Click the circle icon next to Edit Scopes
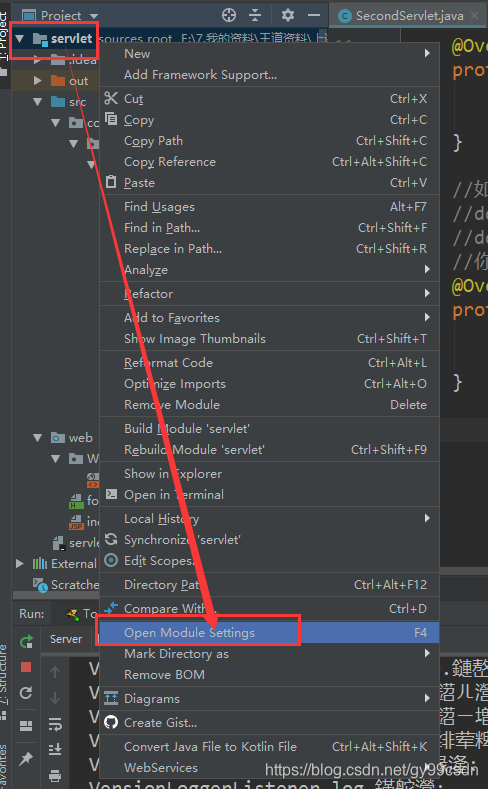 (x=111, y=560)
